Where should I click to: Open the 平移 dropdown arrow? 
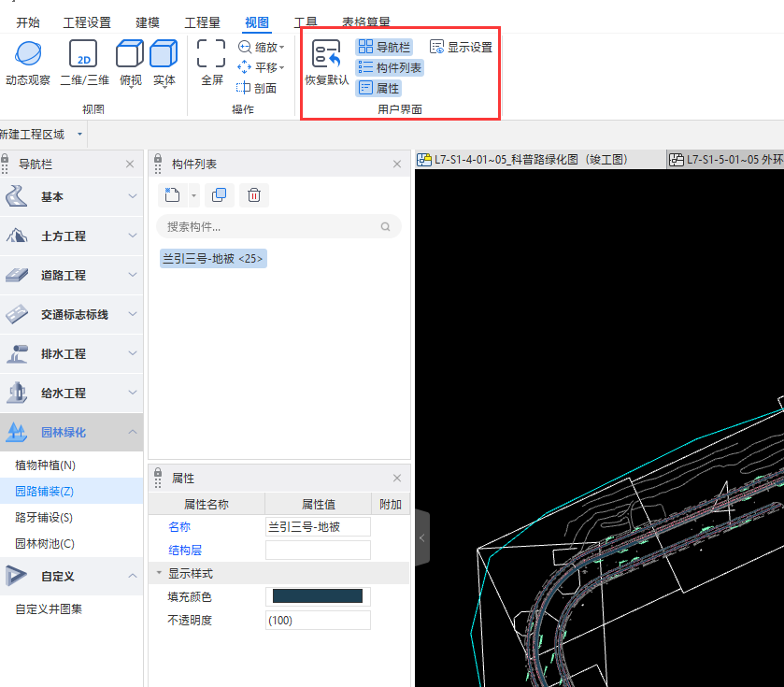point(282,67)
